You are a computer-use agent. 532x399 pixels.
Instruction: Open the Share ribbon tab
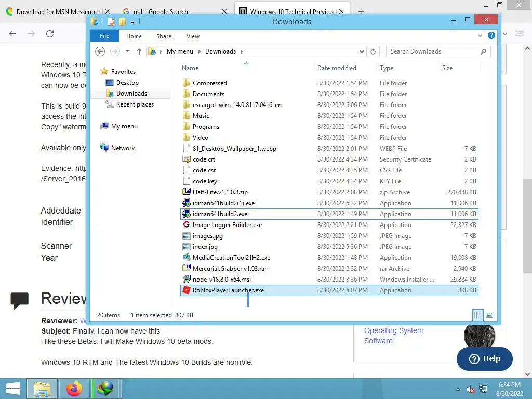[164, 36]
